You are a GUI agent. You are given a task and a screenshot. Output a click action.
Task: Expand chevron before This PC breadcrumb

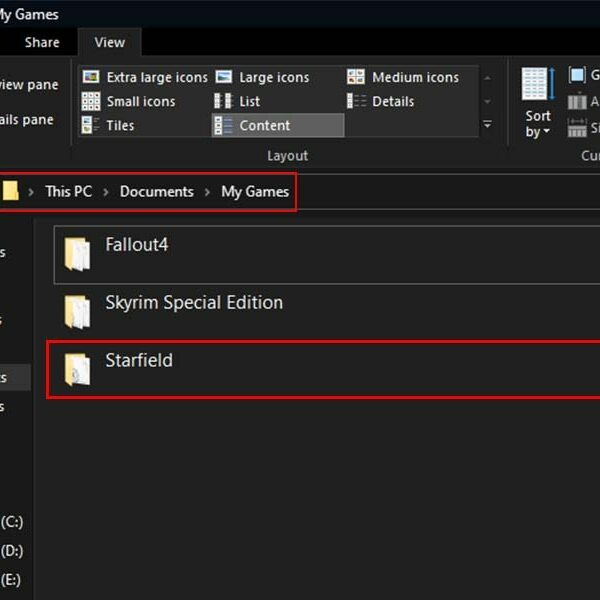31,192
